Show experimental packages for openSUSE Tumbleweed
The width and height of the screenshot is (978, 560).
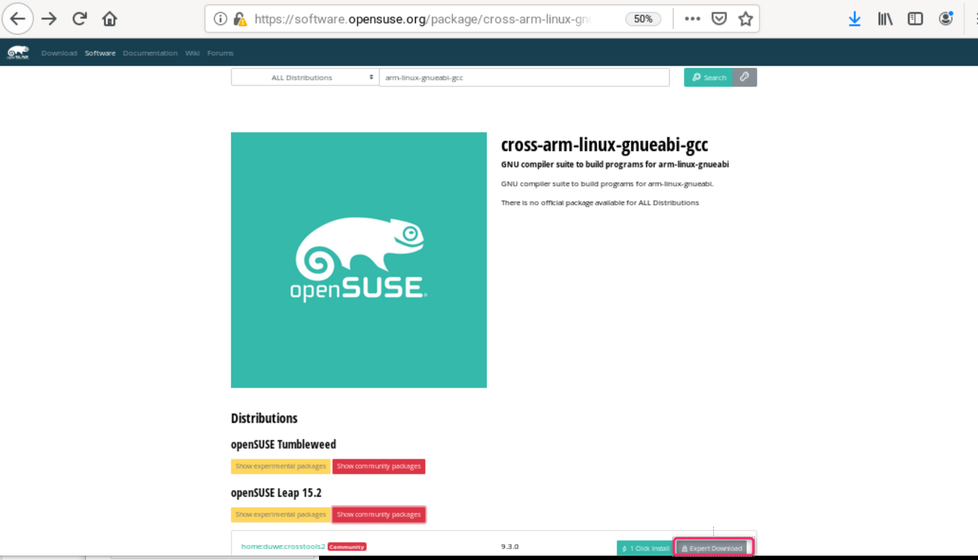281,466
